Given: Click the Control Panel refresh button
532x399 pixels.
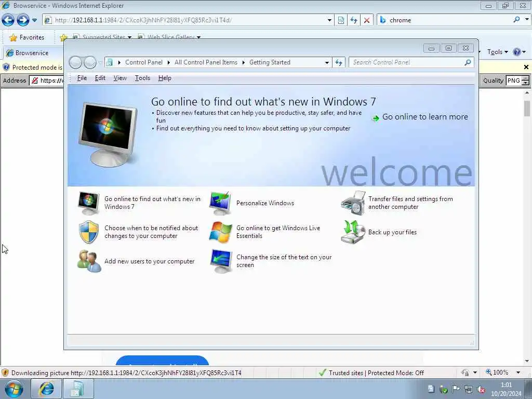Looking at the screenshot, I should coord(339,62).
